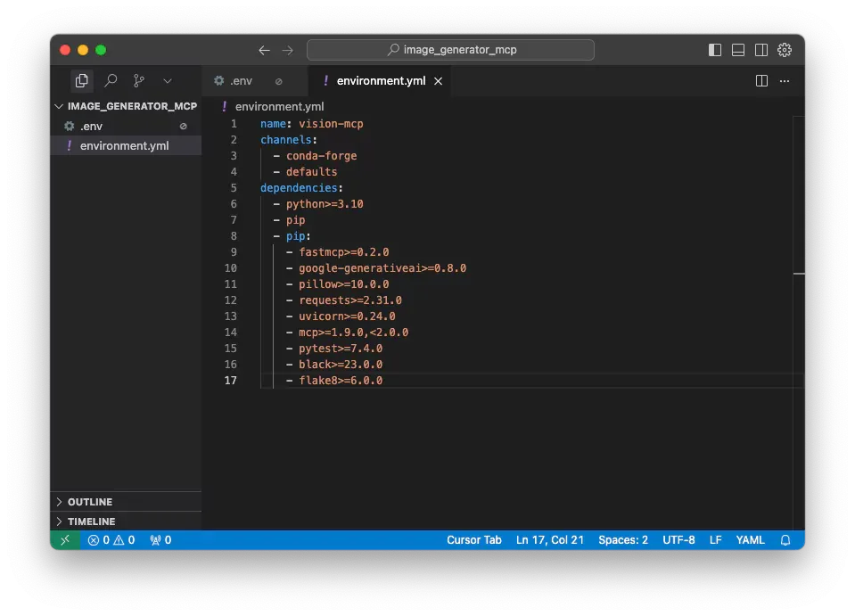Click the line 'name: vision-mcp'
This screenshot has height=616, width=855.
coord(311,124)
